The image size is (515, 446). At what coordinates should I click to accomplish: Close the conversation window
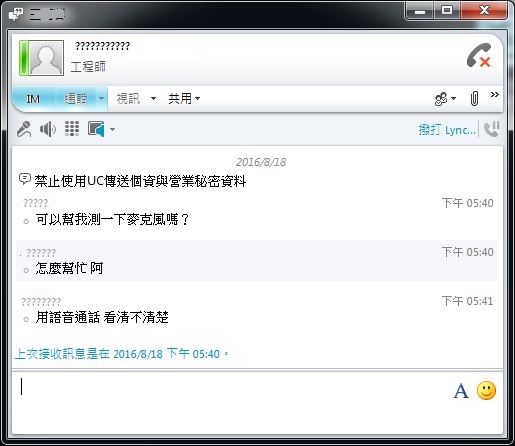click(x=484, y=11)
